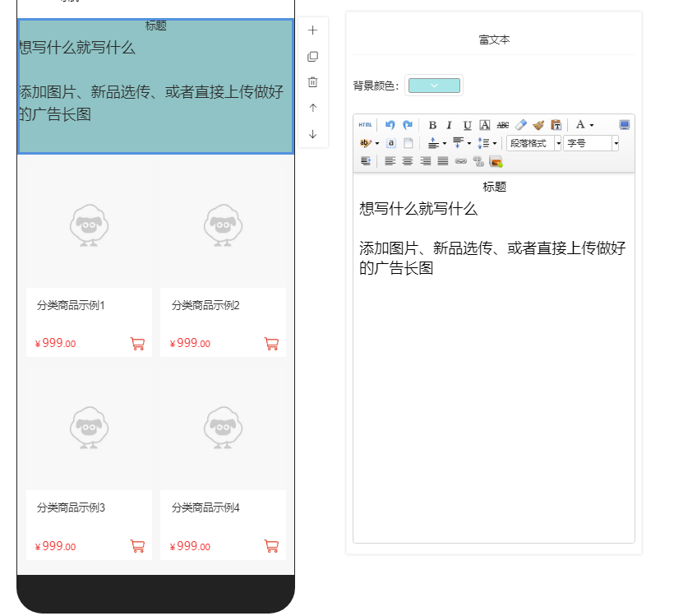The height and width of the screenshot is (616, 697).
Task: Toggle underline formatting
Action: tap(467, 125)
